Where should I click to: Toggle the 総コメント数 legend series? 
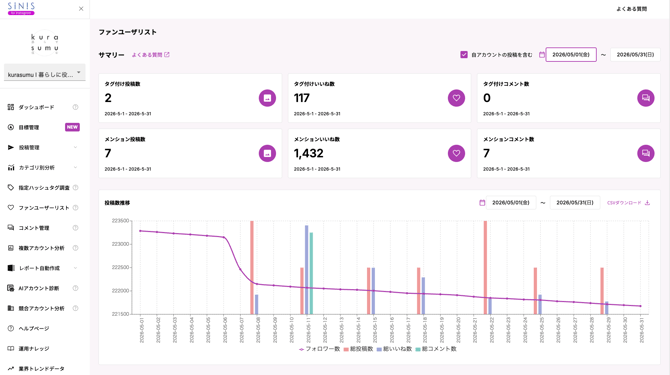pos(435,349)
